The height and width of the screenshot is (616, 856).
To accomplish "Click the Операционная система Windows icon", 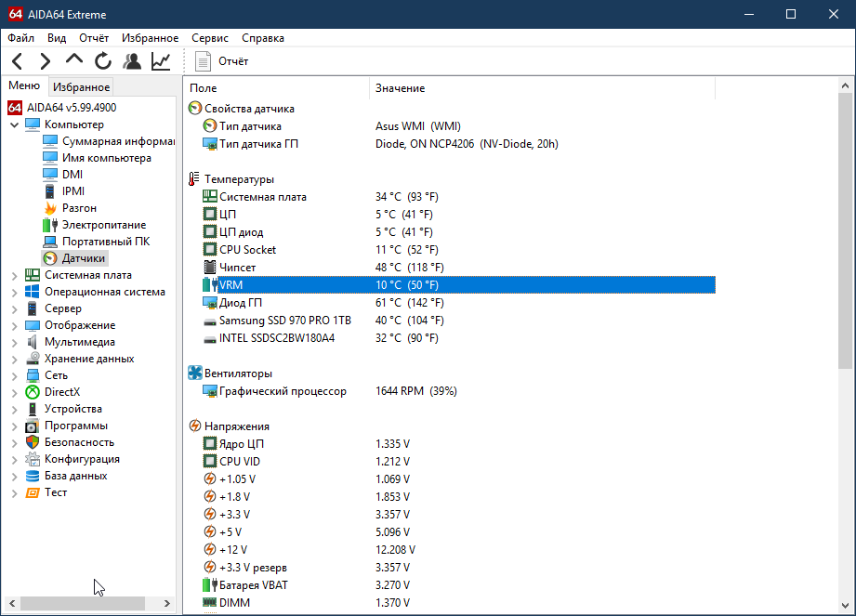I will click(33, 292).
